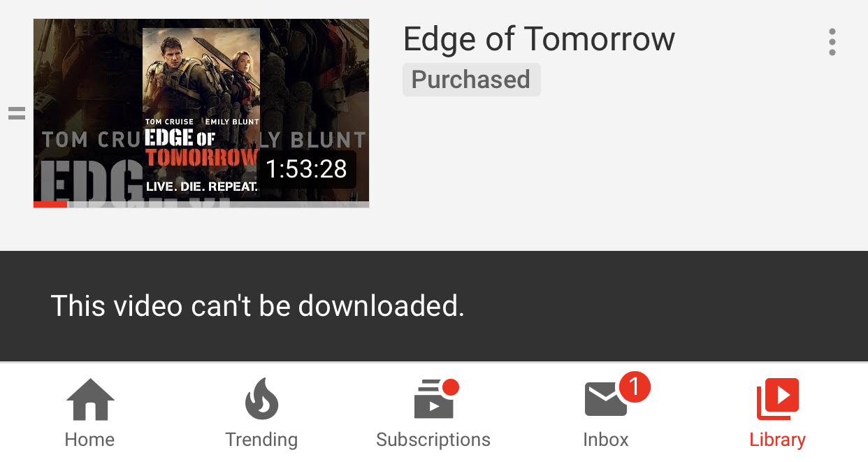
Task: Open the Edge of Tomorrow thumbnail
Action: (201, 113)
